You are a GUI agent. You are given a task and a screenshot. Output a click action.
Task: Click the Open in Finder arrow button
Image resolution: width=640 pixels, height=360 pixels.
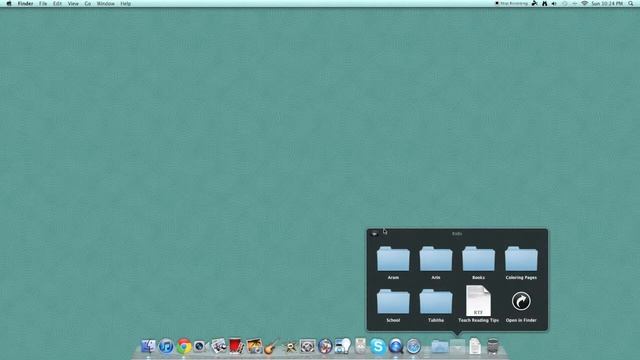[521, 301]
